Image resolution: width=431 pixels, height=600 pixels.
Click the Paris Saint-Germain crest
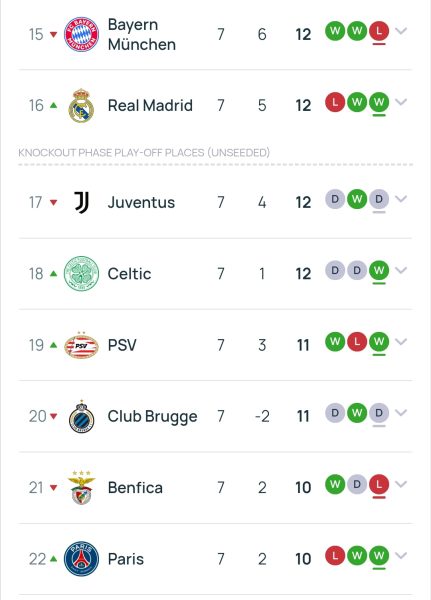coord(81,559)
